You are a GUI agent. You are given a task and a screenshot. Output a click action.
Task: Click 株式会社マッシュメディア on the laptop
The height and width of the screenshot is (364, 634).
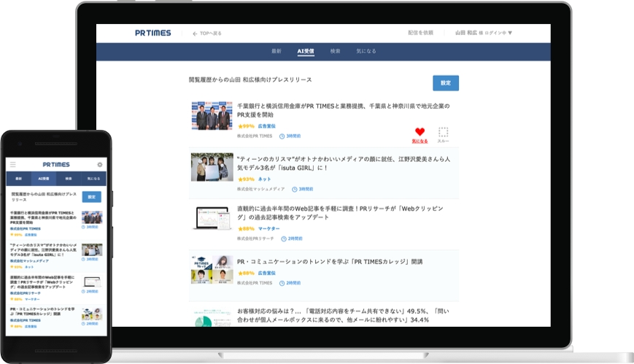[x=260, y=189]
